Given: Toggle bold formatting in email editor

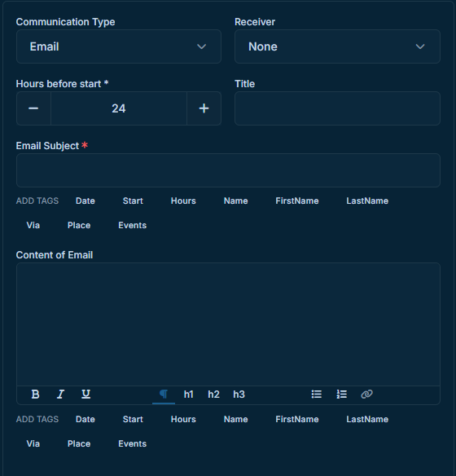Looking at the screenshot, I should [x=35, y=394].
